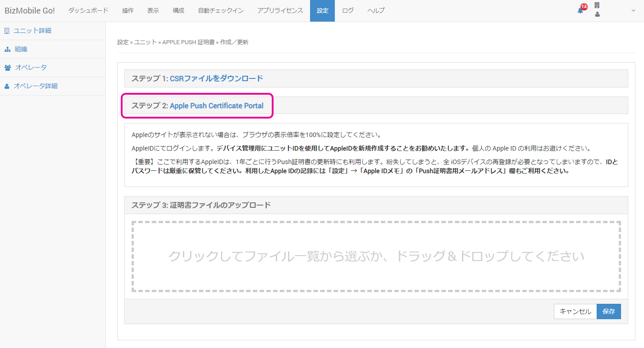Viewport: 644px width, 348px height.
Task: Select the 自動チェックイン tab
Action: [x=221, y=10]
